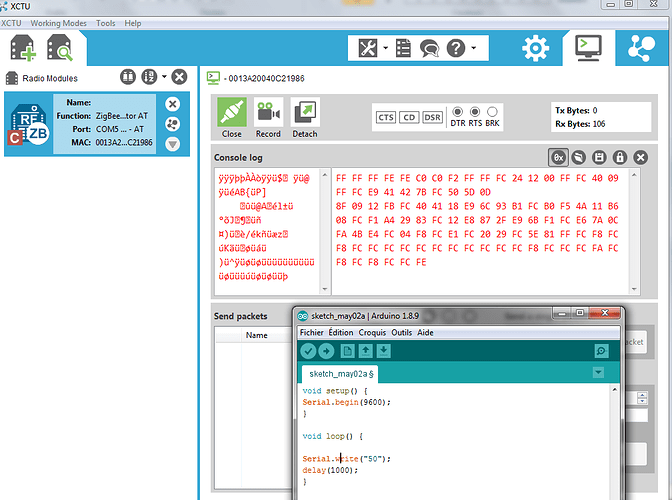This screenshot has height=500, width=672.
Task: Remove all radio modules from the list
Action: 179,77
